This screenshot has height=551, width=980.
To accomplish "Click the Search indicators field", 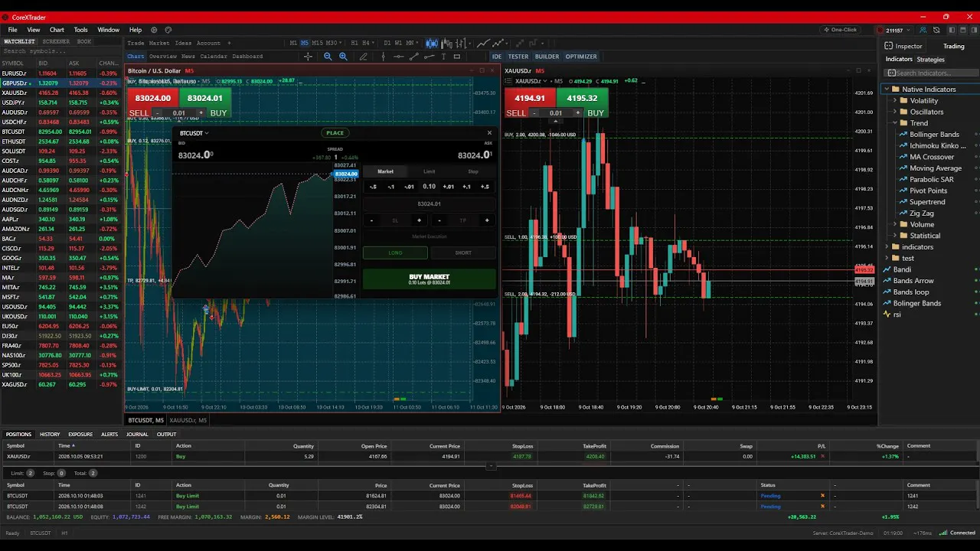I will tap(932, 73).
